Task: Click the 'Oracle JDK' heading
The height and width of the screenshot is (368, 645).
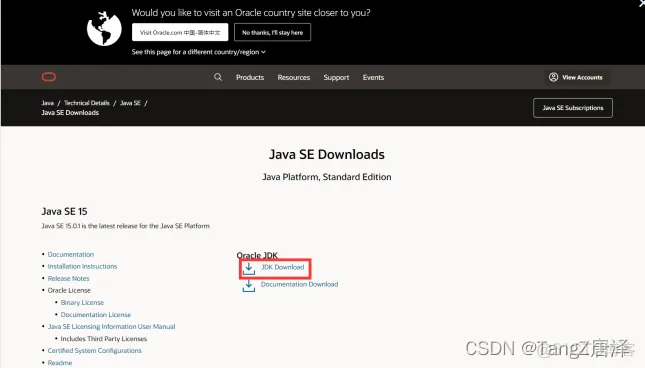Action: (x=257, y=255)
